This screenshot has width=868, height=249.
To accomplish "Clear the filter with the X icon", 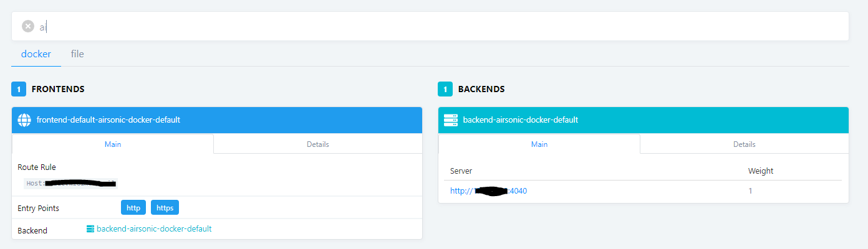I will tap(28, 26).
